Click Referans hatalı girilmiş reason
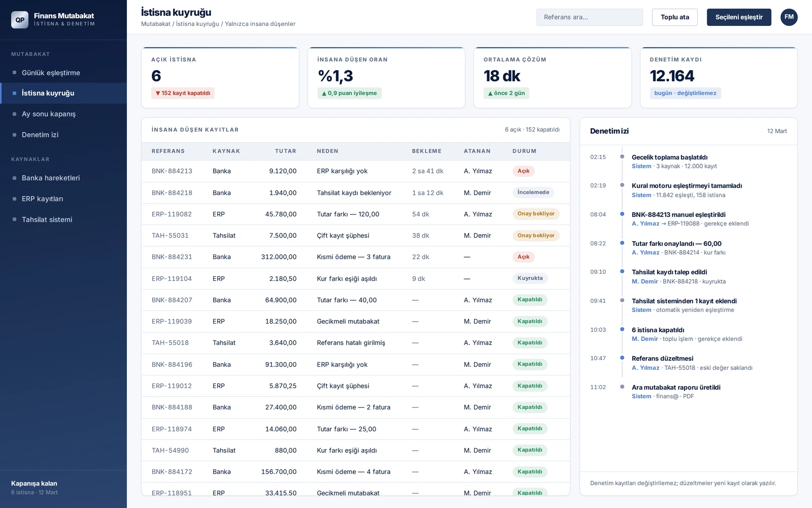This screenshot has width=812, height=508. pos(351,343)
